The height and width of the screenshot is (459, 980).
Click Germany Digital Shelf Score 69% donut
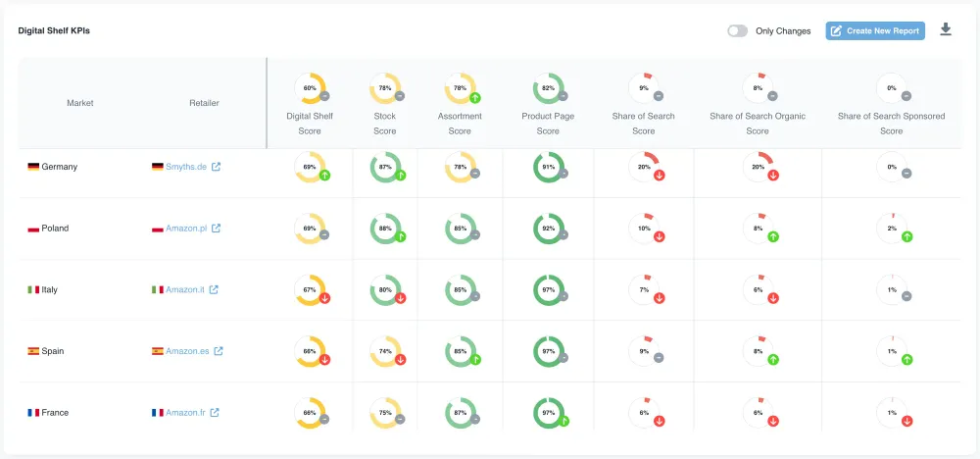pyautogui.click(x=310, y=167)
